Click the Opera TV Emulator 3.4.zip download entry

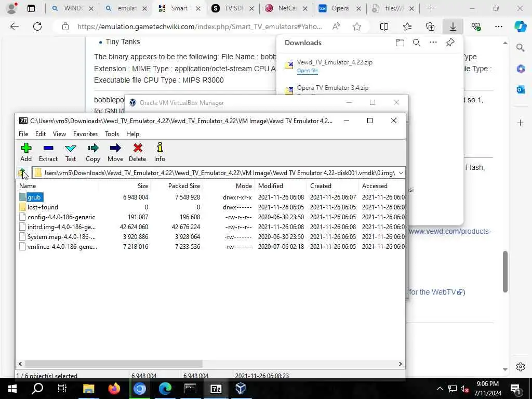tap(332, 88)
